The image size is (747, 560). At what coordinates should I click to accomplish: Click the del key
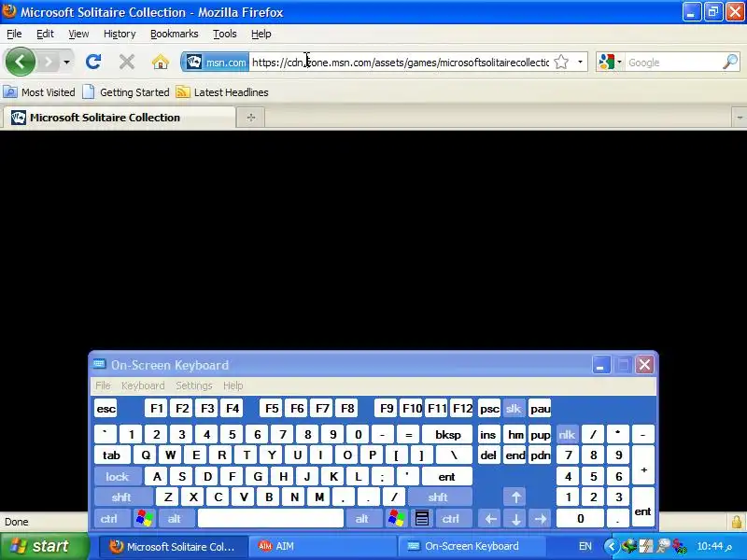point(488,455)
